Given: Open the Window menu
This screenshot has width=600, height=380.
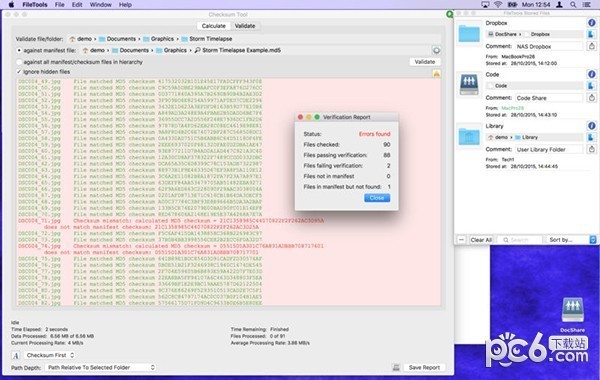Looking at the screenshot, I should 101,5.
